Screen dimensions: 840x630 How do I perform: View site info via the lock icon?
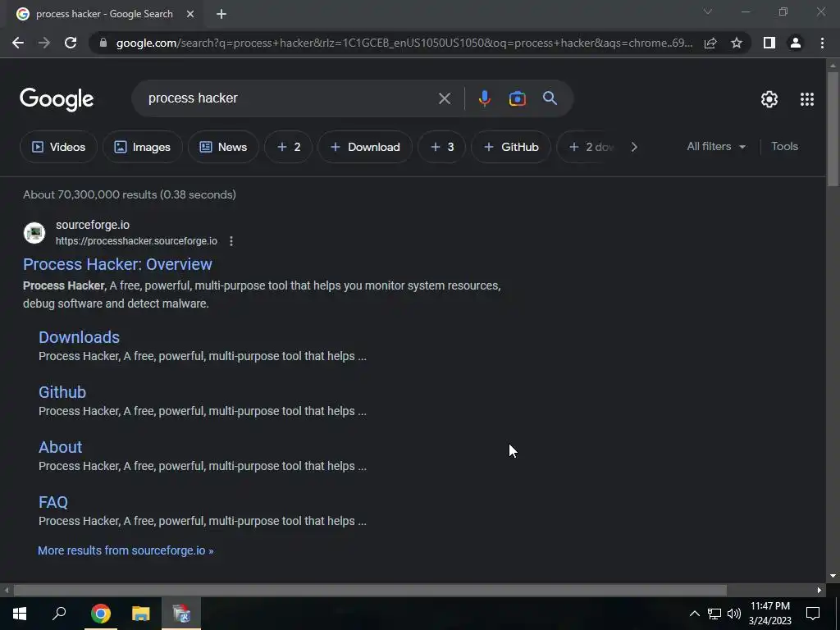point(103,43)
